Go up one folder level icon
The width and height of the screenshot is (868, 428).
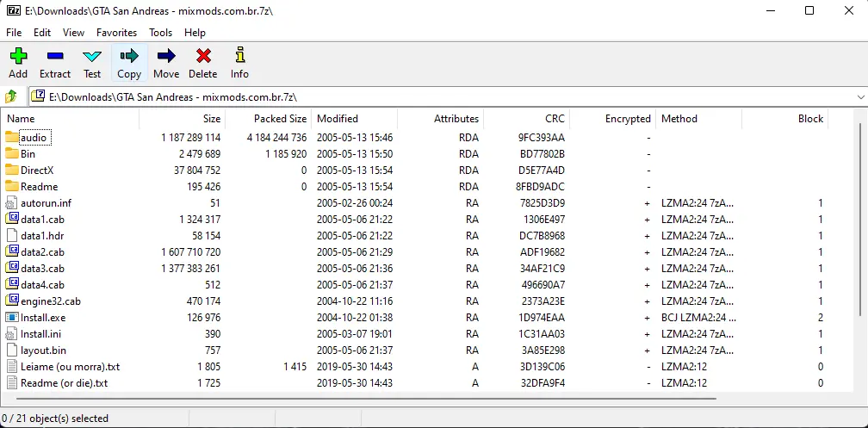[11, 97]
